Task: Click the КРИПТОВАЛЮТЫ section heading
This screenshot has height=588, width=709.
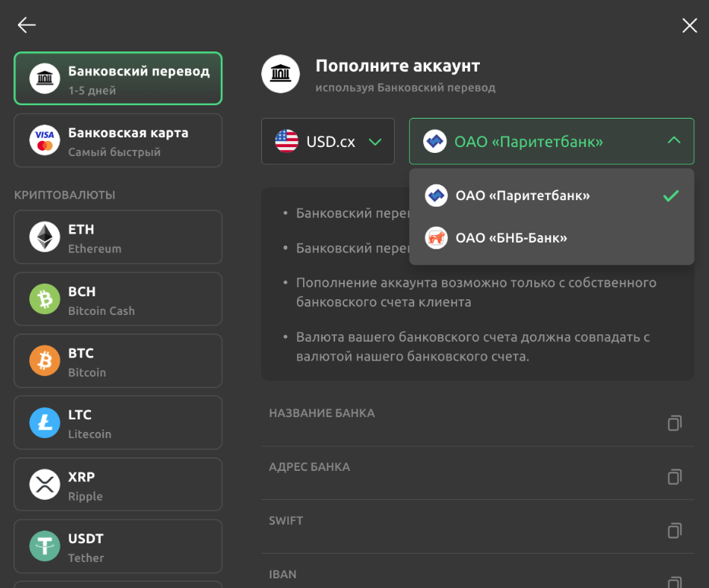Action: 65,195
